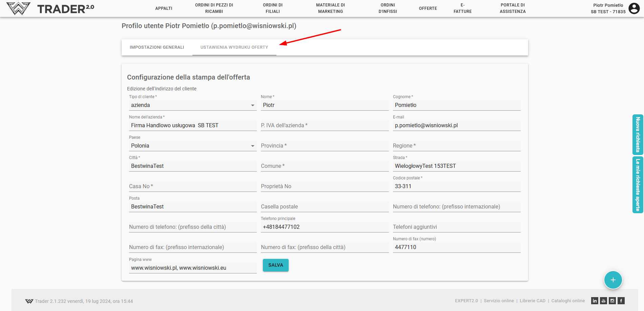Click the Trader 2.0 logo

pyautogui.click(x=50, y=8)
